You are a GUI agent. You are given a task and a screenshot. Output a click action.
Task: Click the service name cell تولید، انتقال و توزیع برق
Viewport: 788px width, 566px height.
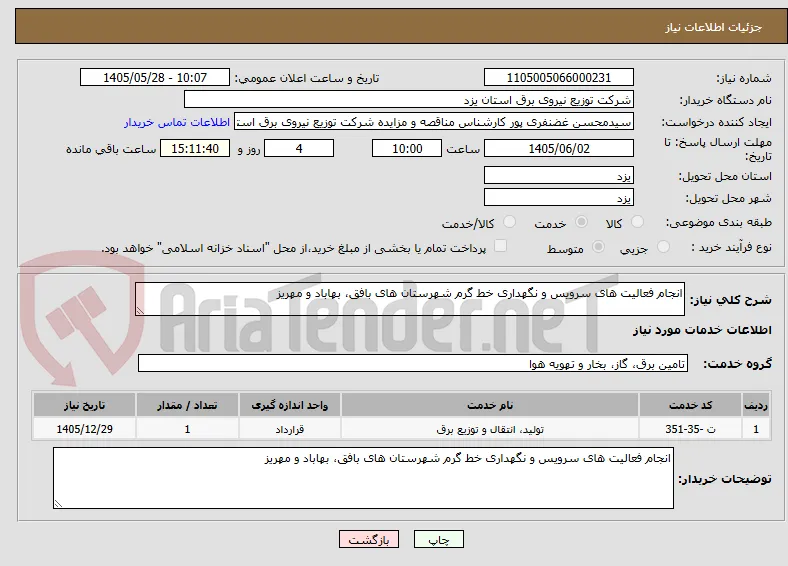pyautogui.click(x=490, y=429)
